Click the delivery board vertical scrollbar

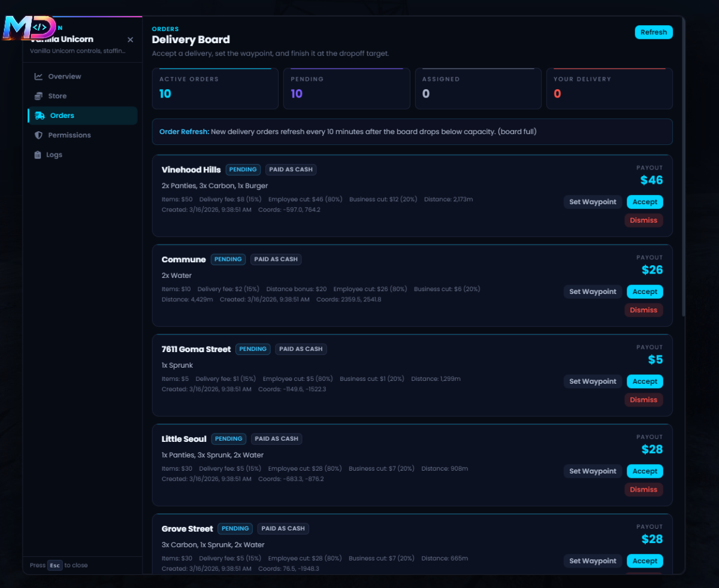[x=684, y=168]
